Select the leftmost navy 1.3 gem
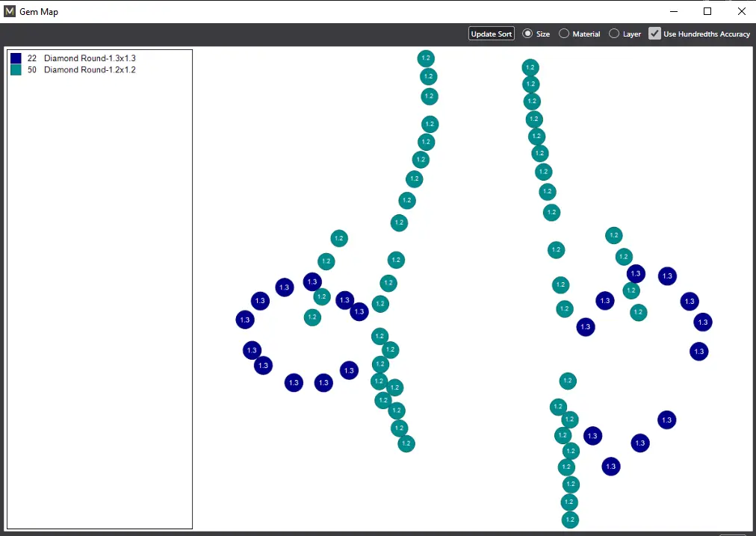Viewport: 756px width, 536px height. pos(245,320)
